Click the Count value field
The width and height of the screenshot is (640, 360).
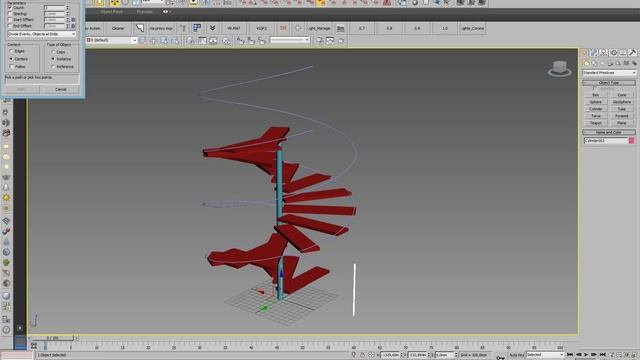pos(54,7)
